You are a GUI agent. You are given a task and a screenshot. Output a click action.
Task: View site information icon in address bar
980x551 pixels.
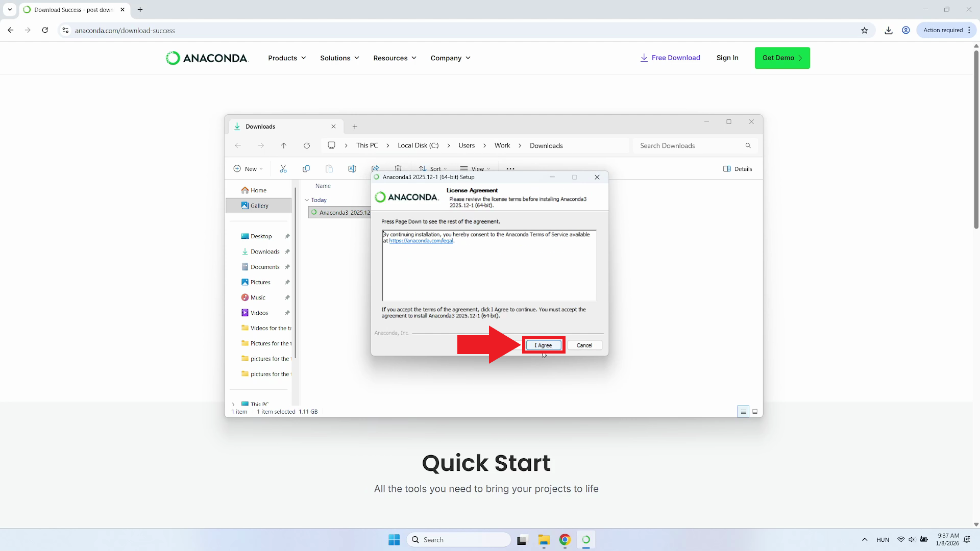point(65,30)
